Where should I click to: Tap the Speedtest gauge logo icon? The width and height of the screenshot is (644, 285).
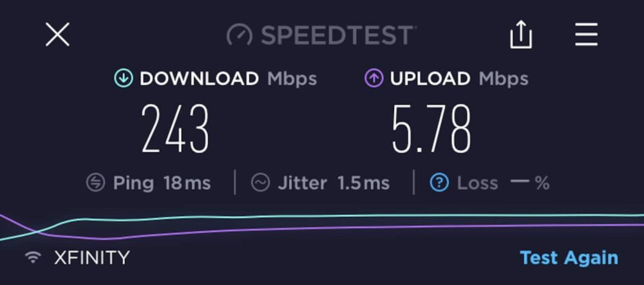[x=239, y=35]
